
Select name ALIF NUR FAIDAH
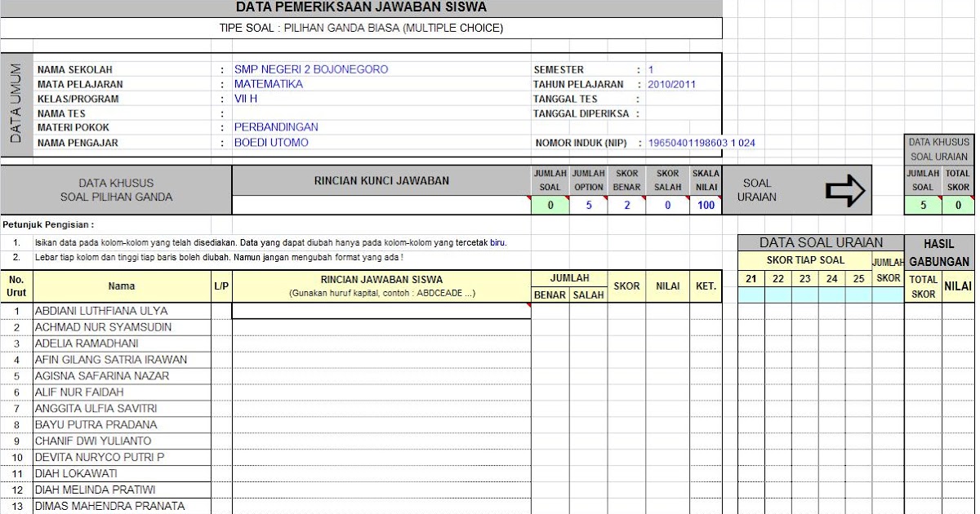[x=79, y=392]
